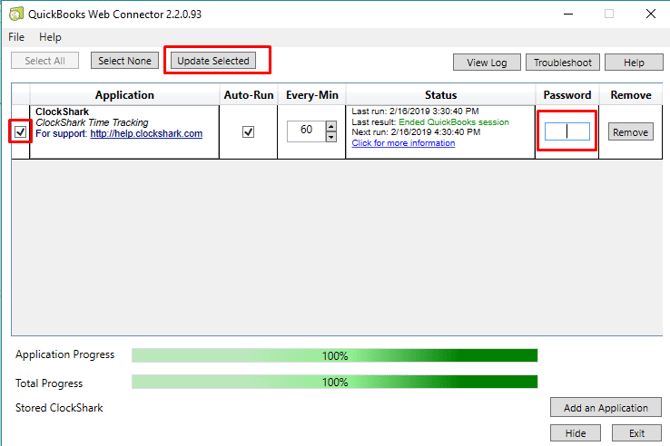Click the Select None button

(x=125, y=61)
